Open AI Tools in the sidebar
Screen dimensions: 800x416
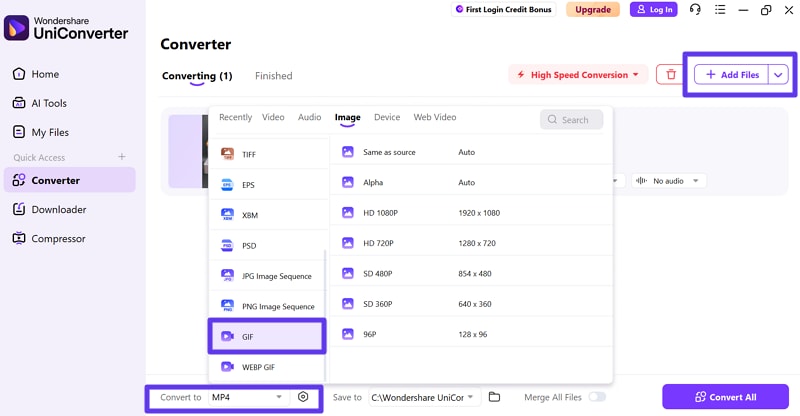click(x=40, y=103)
